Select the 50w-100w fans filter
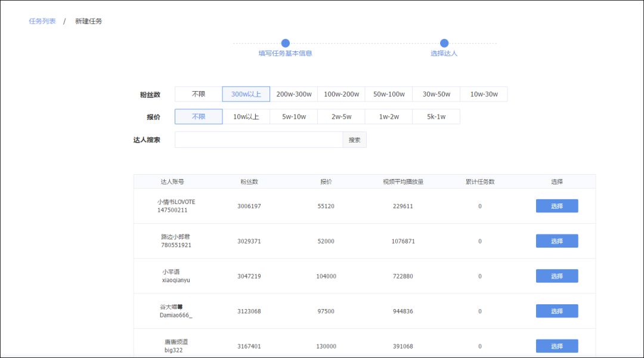Screen dimensions: 644x358 pyautogui.click(x=389, y=94)
